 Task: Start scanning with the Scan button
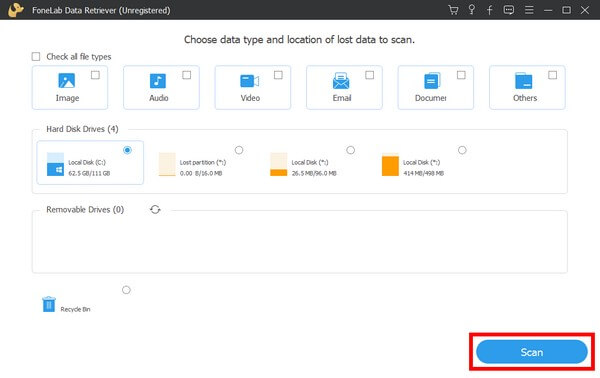pos(532,352)
